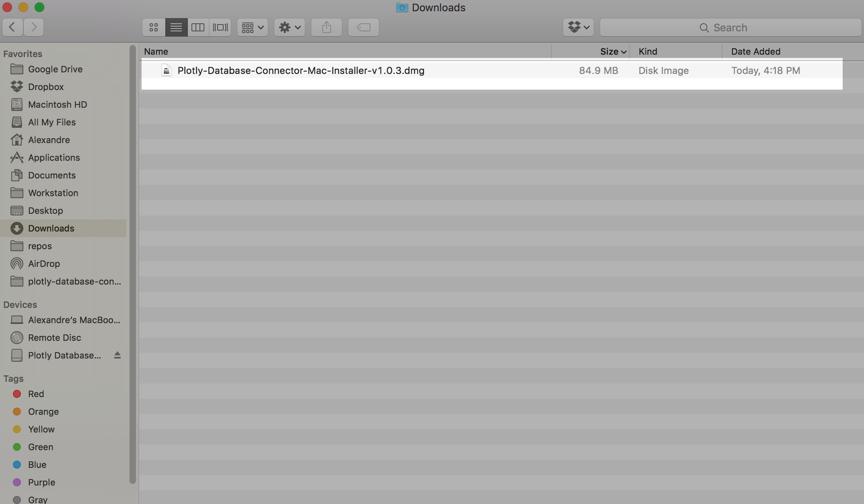Viewport: 864px width, 504px height.
Task: Select the Downloads folder in Favorites
Action: (51, 228)
